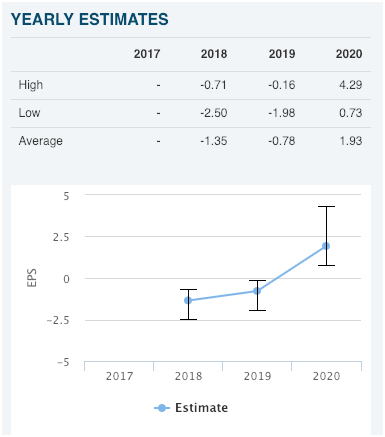The height and width of the screenshot is (437, 385).
Task: Click the Yearly Estimates heading
Action: tap(90, 19)
